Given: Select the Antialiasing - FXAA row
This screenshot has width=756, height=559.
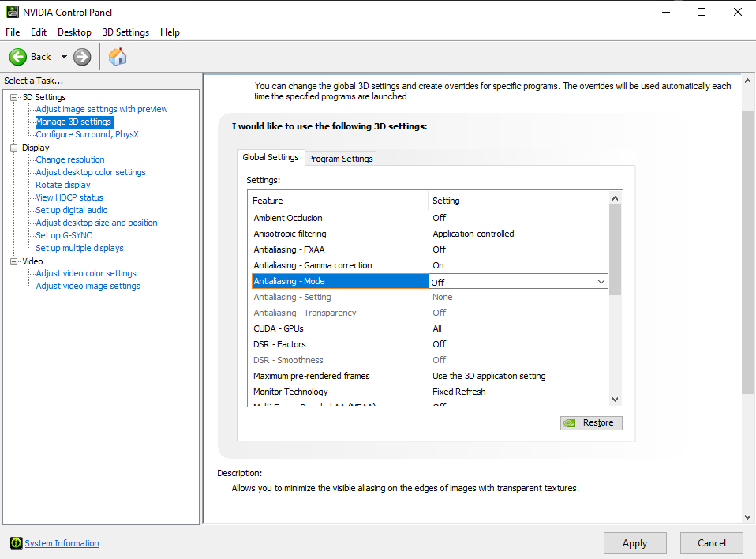Looking at the screenshot, I should point(429,249).
